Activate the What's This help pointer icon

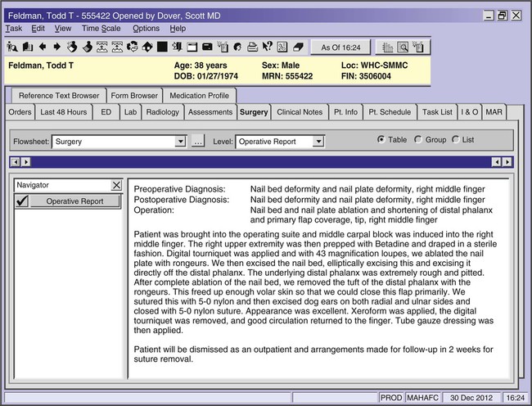pos(268,46)
